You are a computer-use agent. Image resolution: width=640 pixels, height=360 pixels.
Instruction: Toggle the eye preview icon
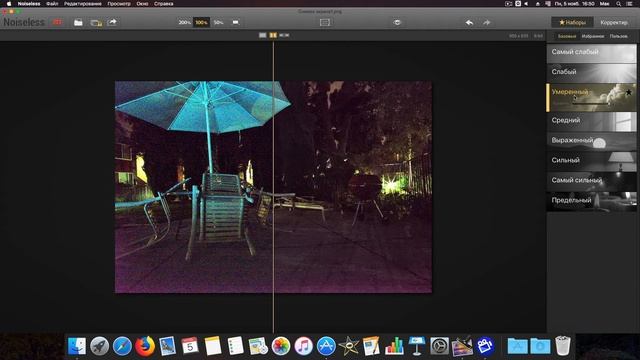[x=397, y=22]
